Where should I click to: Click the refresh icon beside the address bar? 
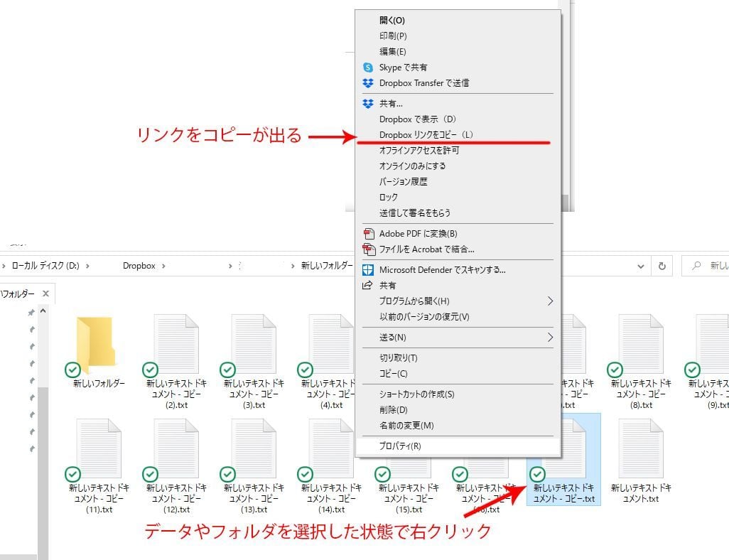pos(661,265)
